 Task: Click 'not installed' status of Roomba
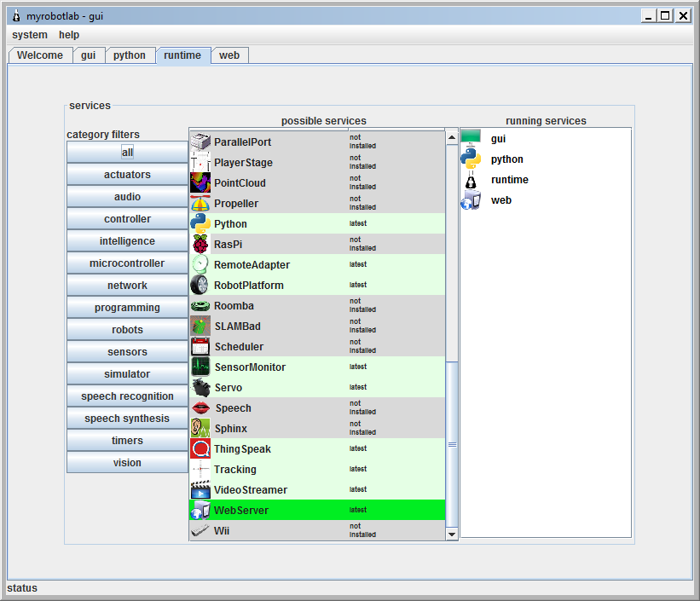point(362,305)
